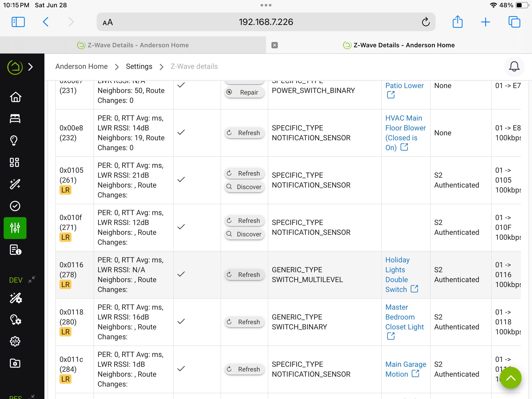Open the Apps grid icon

click(x=15, y=162)
